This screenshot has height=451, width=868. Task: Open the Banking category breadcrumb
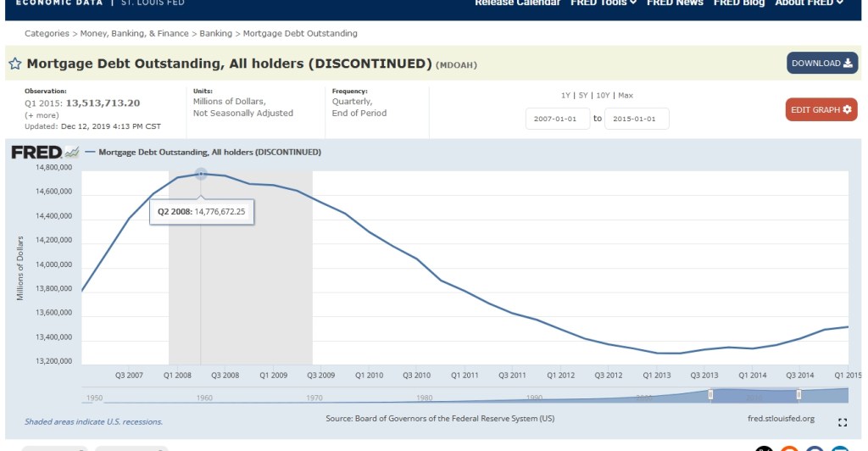click(x=216, y=33)
